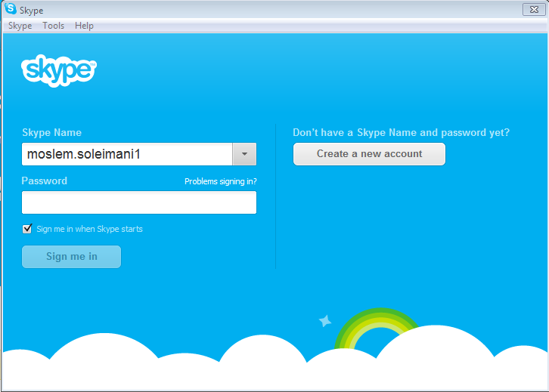Click the Skype logo in the title bar
Screen dimensions: 549x392
11,8
